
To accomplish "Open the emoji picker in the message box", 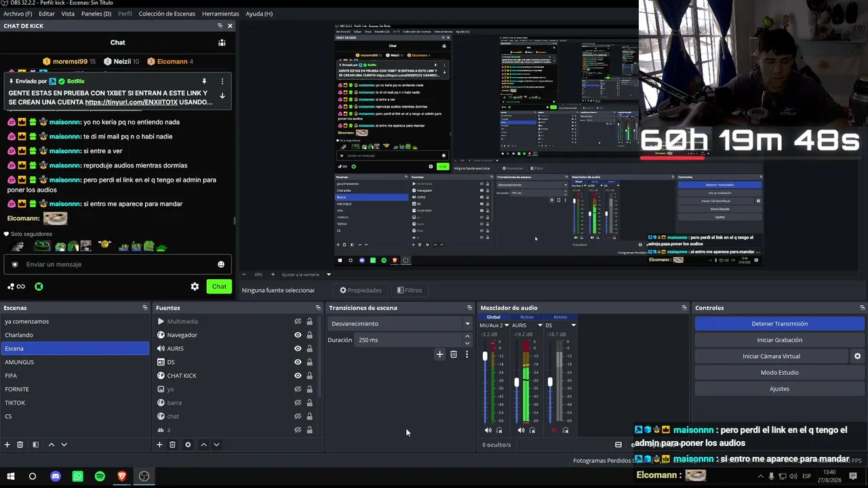I will pyautogui.click(x=220, y=264).
